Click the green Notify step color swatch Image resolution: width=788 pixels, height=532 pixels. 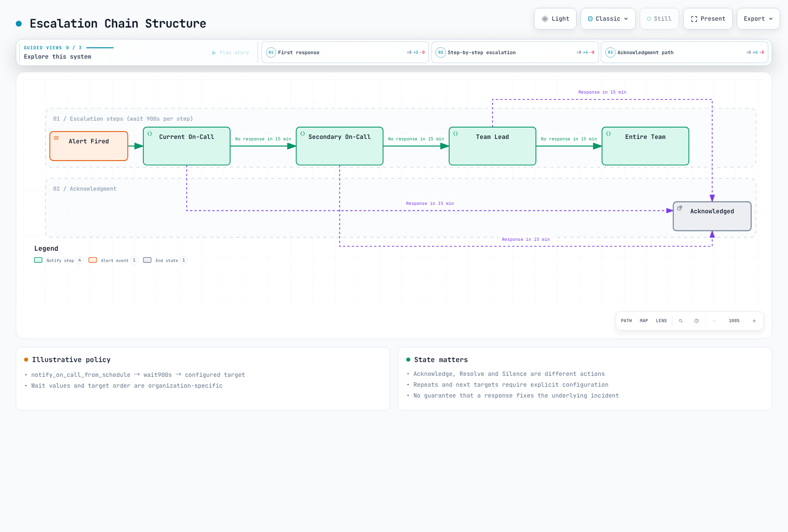(x=38, y=260)
